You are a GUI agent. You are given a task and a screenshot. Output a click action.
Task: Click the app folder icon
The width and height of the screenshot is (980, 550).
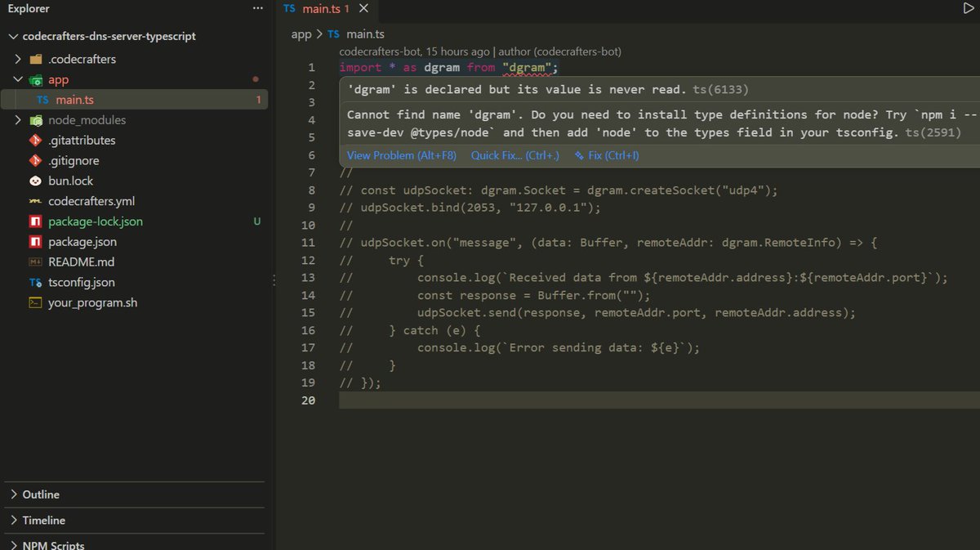click(35, 80)
